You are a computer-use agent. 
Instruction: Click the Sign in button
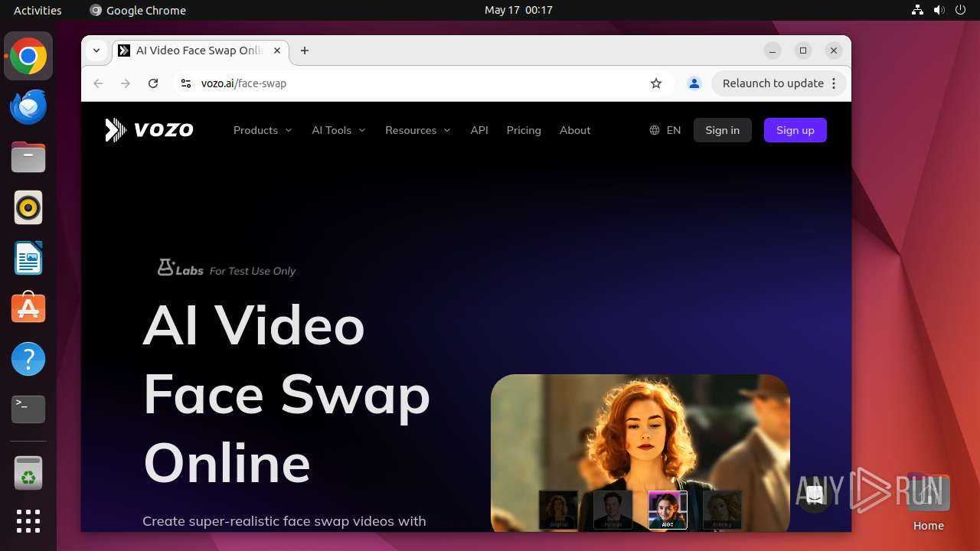point(723,130)
